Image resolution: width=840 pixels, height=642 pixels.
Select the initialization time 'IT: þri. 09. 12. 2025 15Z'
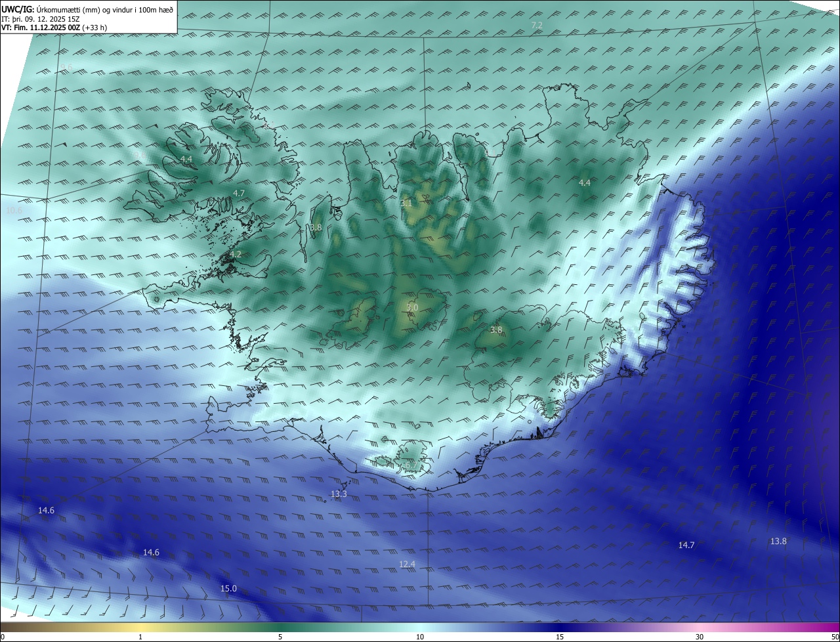(41, 19)
